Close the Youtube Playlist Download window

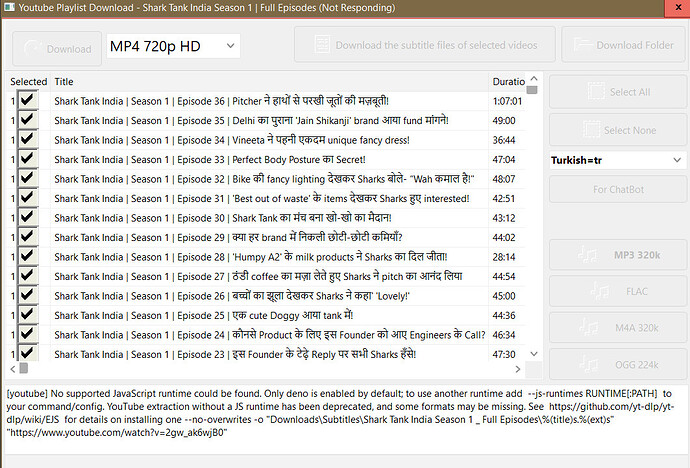pyautogui.click(x=678, y=8)
